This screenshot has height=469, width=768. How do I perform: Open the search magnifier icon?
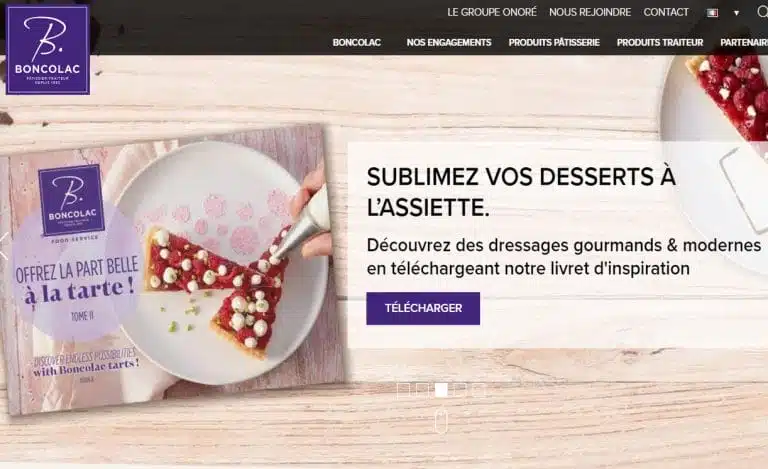[x=763, y=12]
